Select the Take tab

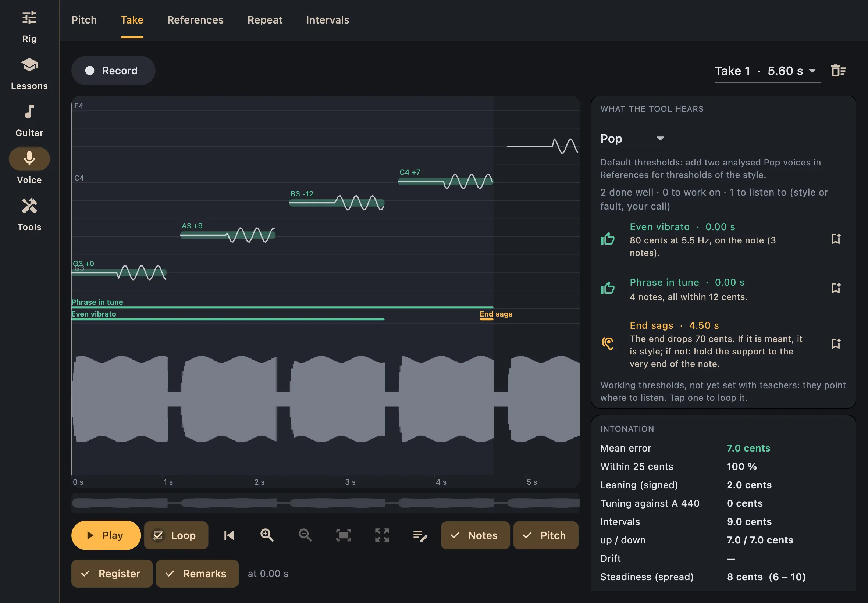point(132,19)
